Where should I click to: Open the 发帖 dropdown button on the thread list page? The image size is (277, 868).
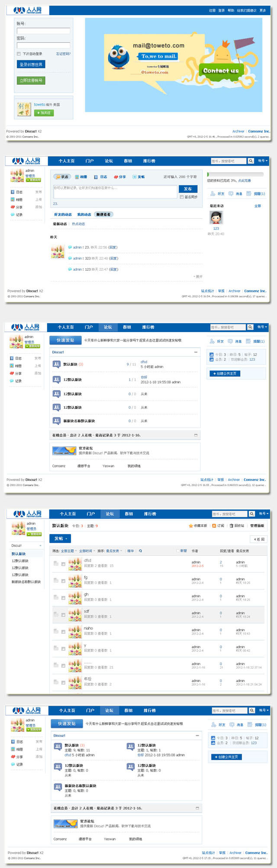61,538
